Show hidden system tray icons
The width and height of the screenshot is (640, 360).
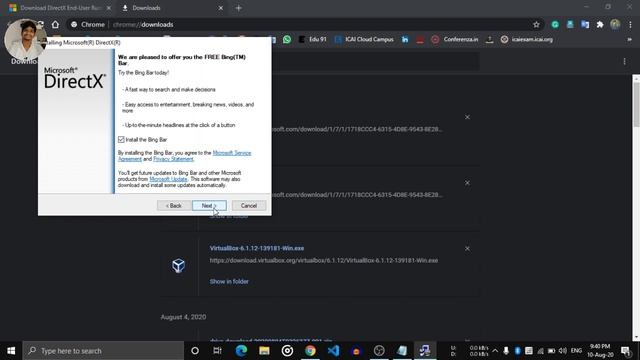(x=495, y=351)
